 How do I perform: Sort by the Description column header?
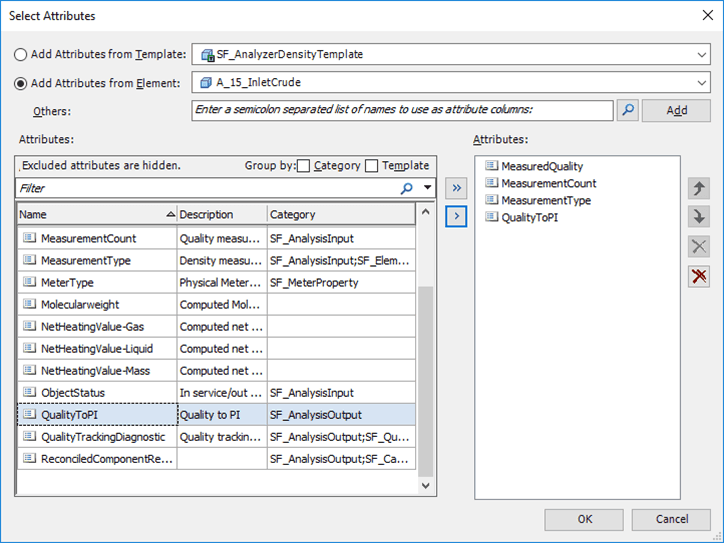[222, 215]
